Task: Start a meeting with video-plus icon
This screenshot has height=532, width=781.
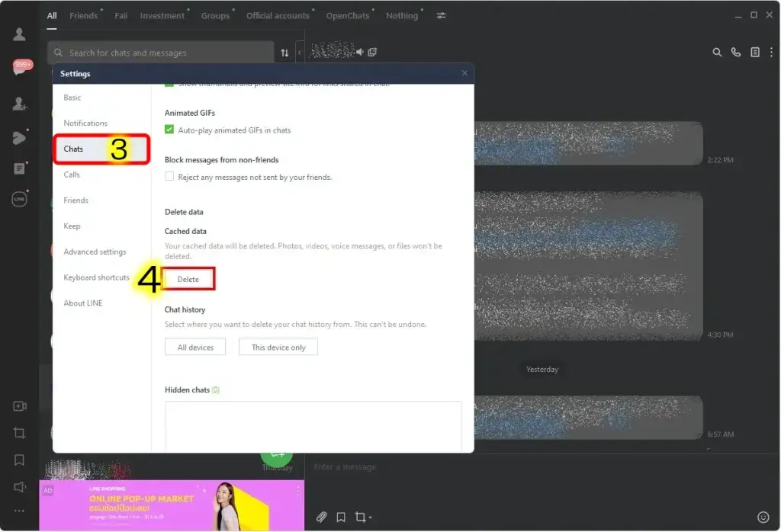Action: 19,406
